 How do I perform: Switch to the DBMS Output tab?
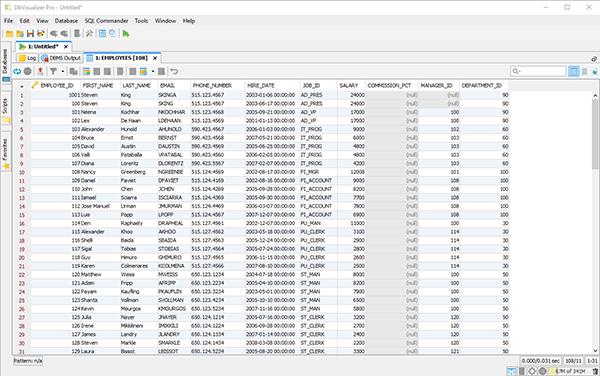coord(61,58)
